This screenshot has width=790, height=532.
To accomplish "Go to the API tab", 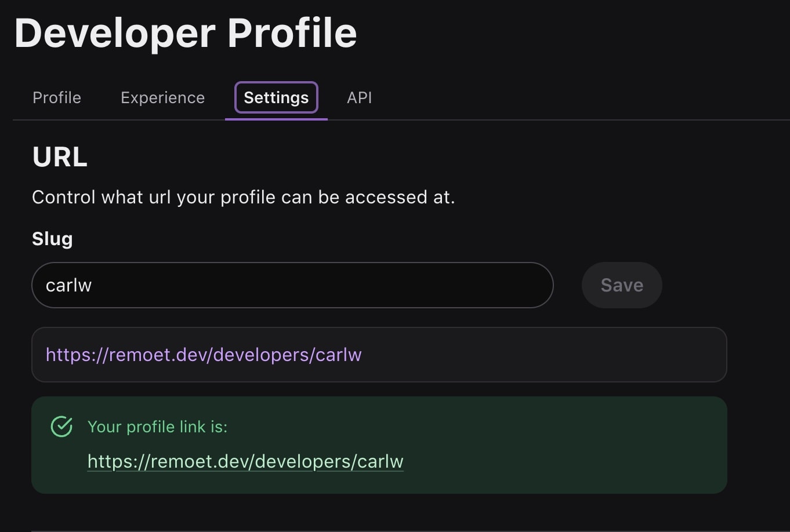I will [x=359, y=97].
